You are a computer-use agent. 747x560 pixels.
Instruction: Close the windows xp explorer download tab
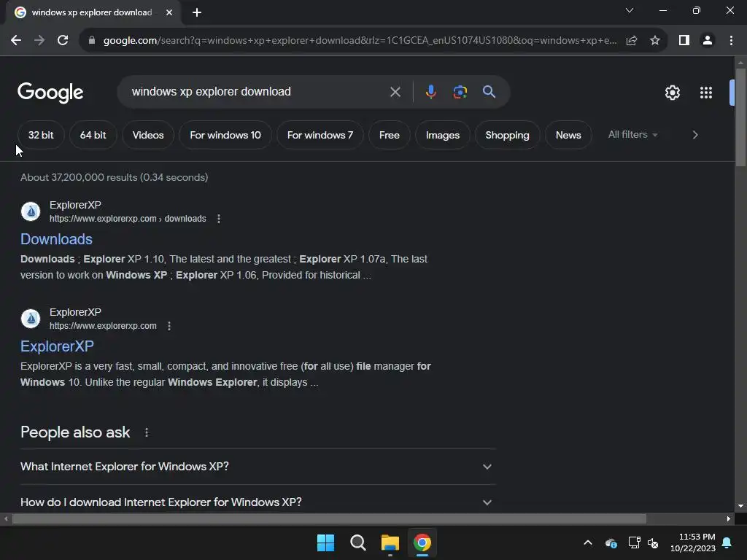click(x=169, y=12)
